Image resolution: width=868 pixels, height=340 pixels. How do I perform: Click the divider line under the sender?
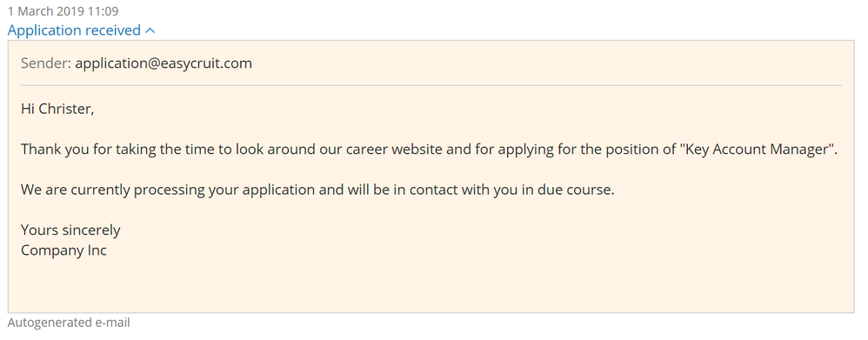point(431,85)
